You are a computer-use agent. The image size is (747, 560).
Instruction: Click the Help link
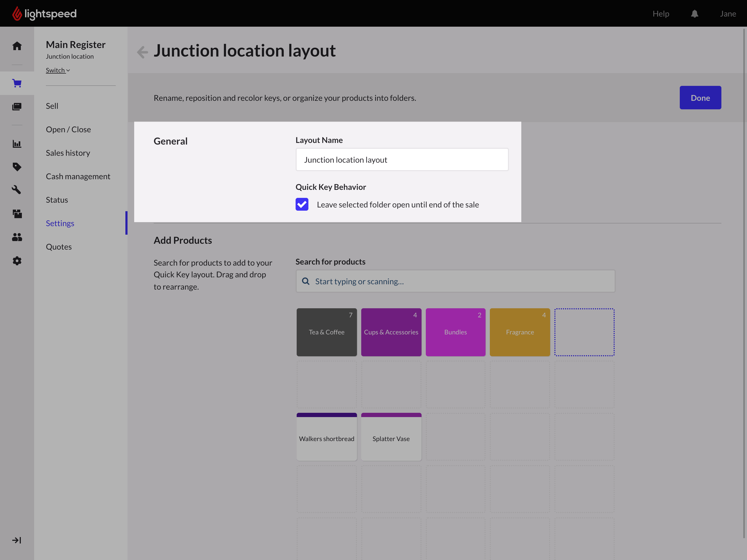click(661, 14)
